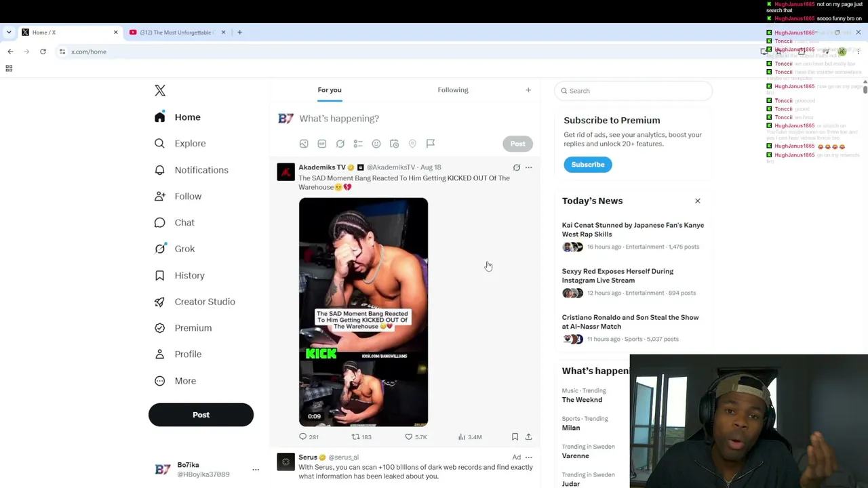Add a poll to the new post

tap(358, 144)
